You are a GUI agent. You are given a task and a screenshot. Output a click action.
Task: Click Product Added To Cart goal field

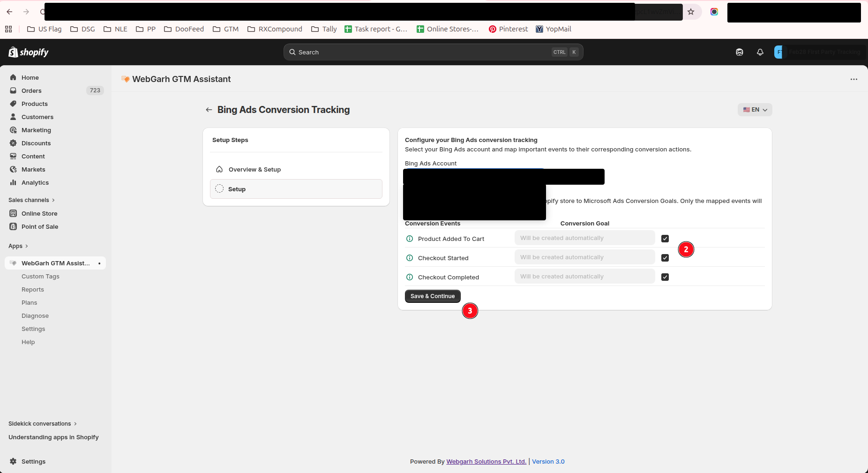click(x=584, y=238)
